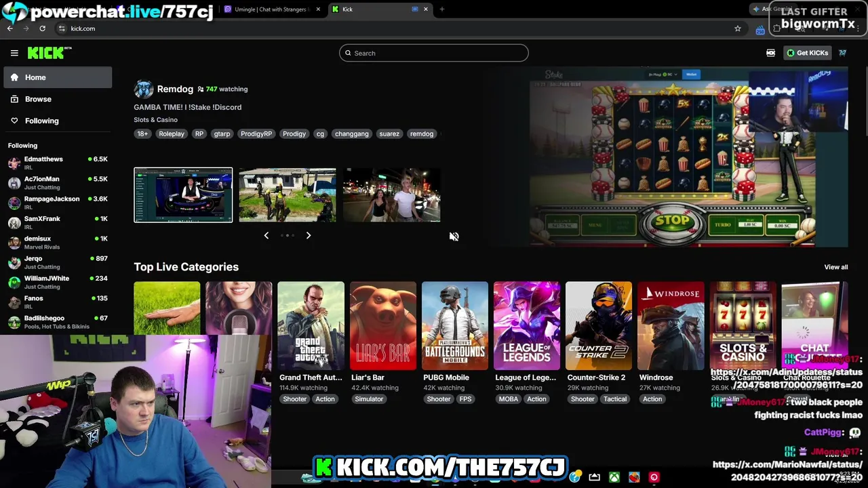Show next featured stream carousel arrow
868x488 pixels.
308,235
